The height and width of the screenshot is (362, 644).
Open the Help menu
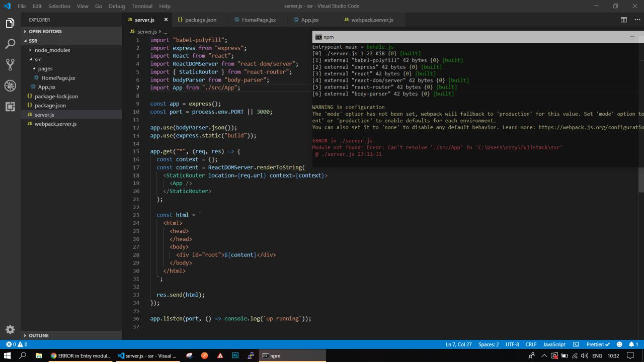[x=165, y=6]
